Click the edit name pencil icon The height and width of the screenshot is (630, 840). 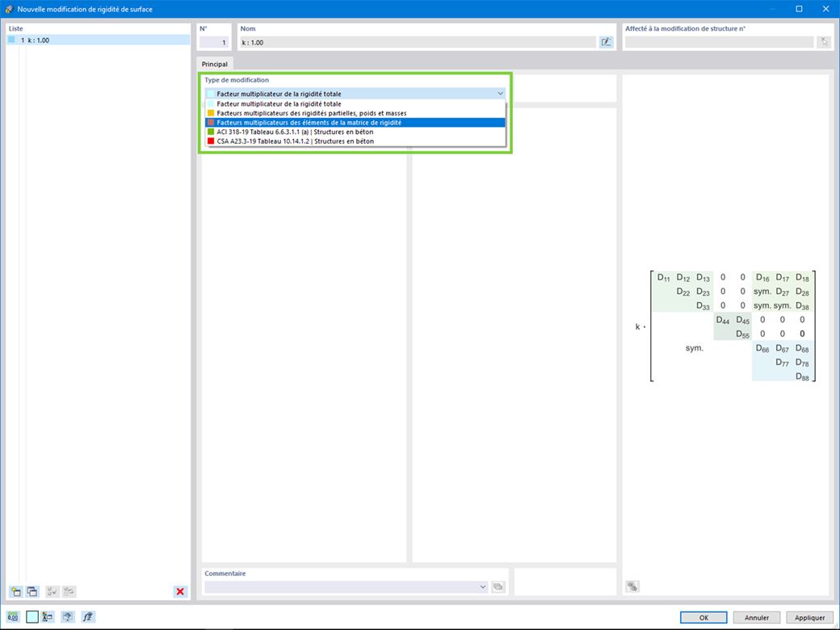pyautogui.click(x=606, y=42)
